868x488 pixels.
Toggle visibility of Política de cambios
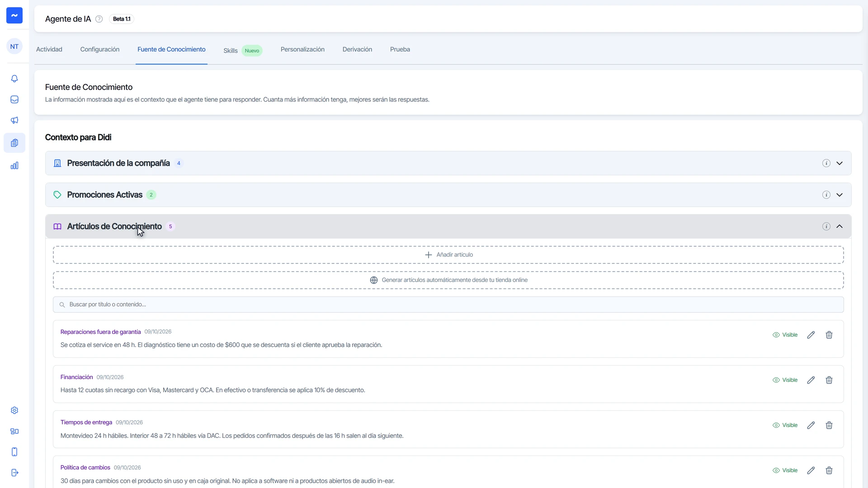[785, 470]
